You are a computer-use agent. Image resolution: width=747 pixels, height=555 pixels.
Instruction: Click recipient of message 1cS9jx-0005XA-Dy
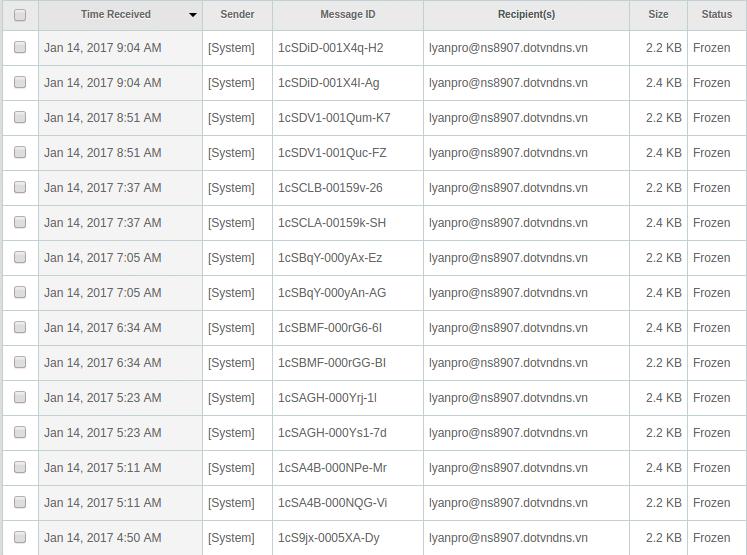(x=508, y=538)
